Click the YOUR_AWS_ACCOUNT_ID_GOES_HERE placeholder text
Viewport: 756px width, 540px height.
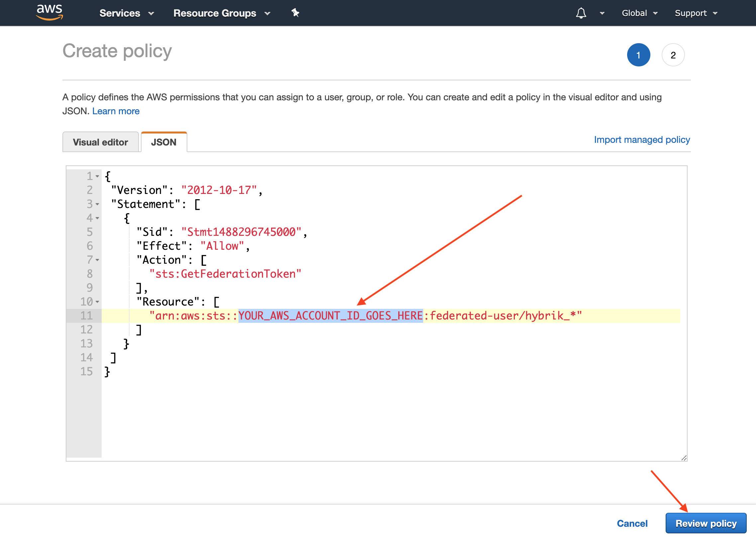coord(331,315)
